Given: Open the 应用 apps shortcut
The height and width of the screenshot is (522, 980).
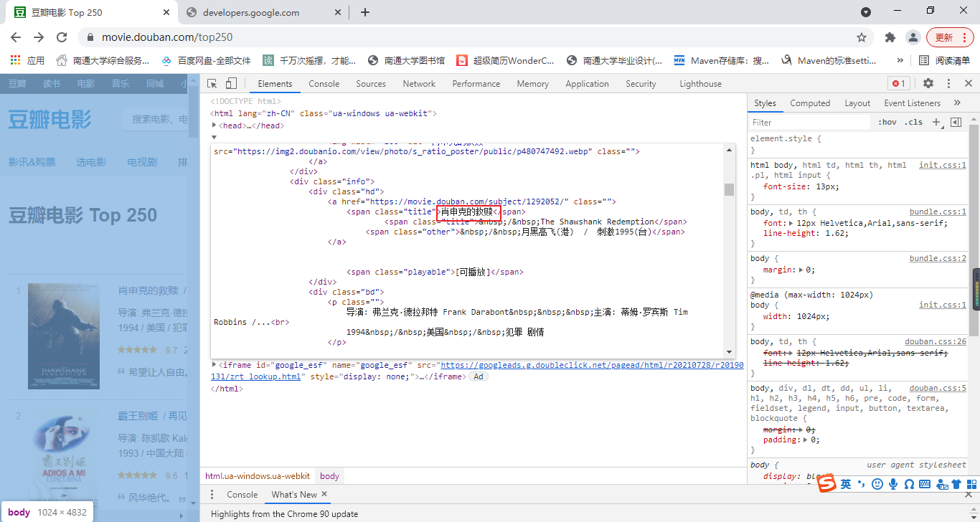Looking at the screenshot, I should click(27, 60).
